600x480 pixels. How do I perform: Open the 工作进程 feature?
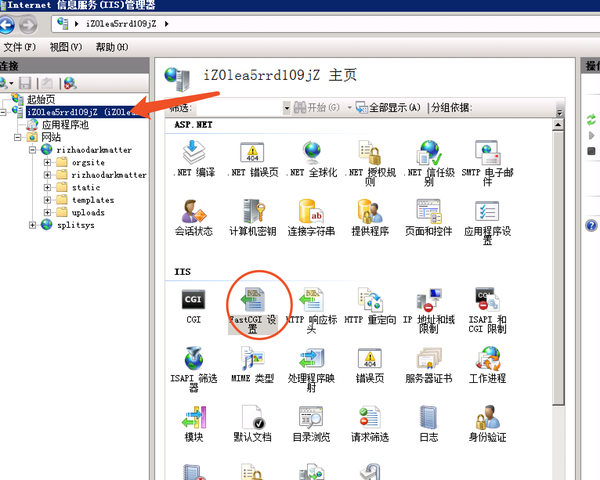(x=487, y=365)
